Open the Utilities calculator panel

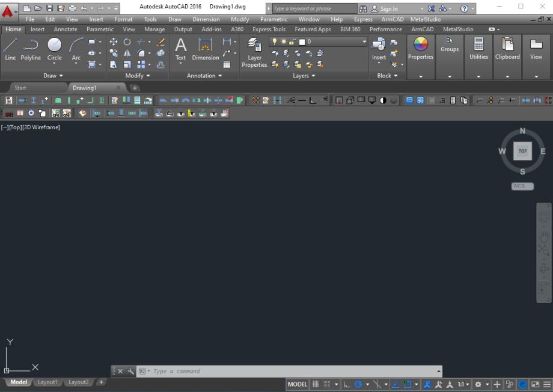pos(478,48)
